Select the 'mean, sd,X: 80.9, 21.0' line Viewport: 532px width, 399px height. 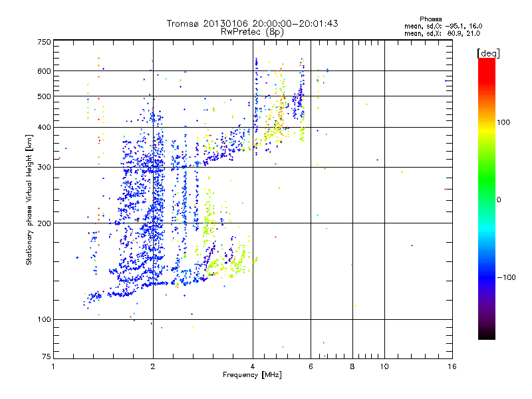coord(442,33)
